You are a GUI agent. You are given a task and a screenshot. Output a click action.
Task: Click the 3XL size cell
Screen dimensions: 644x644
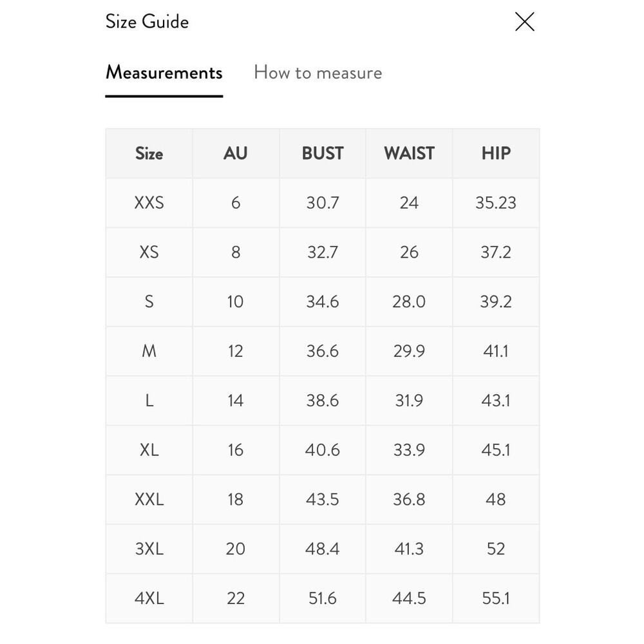149,549
